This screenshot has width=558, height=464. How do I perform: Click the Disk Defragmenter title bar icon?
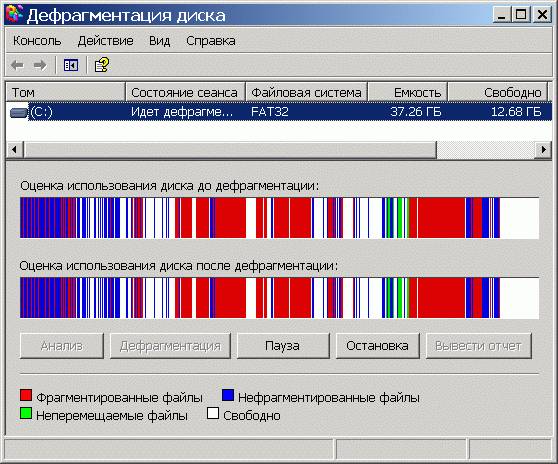pos(14,14)
